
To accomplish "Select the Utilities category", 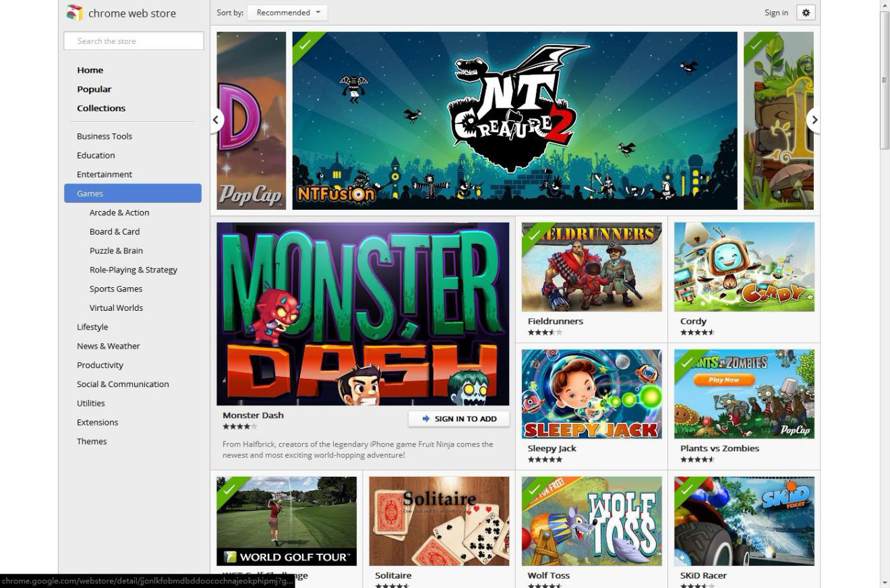I will click(91, 403).
